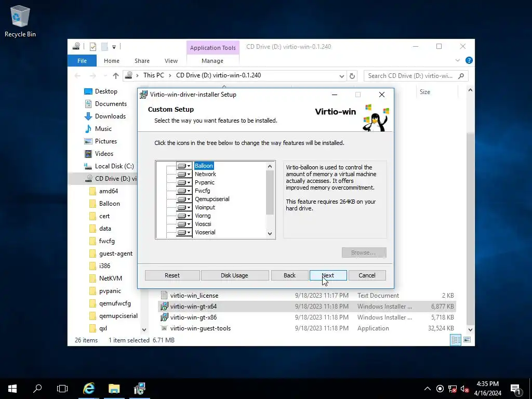The height and width of the screenshot is (399, 532).
Task: Select Documents in the navigation pane
Action: pyautogui.click(x=111, y=104)
